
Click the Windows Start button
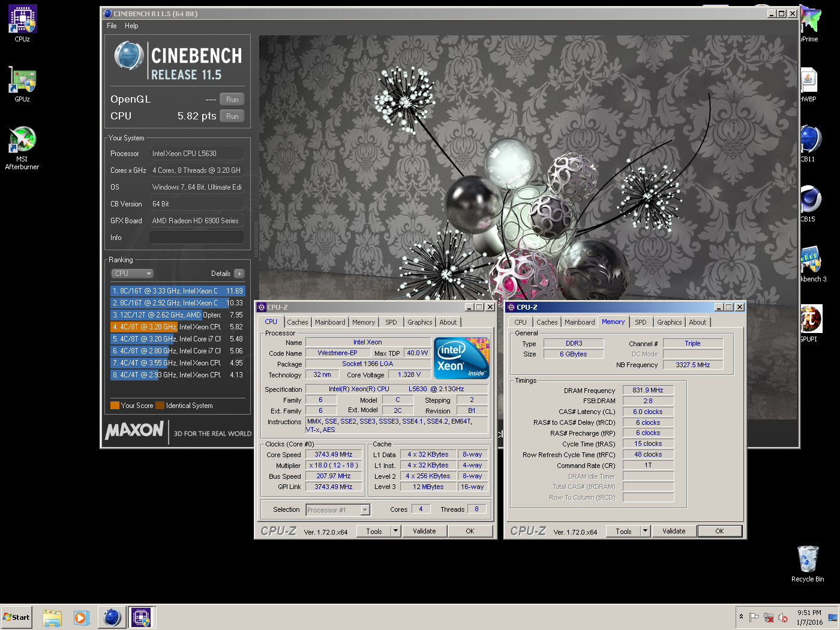click(x=17, y=617)
